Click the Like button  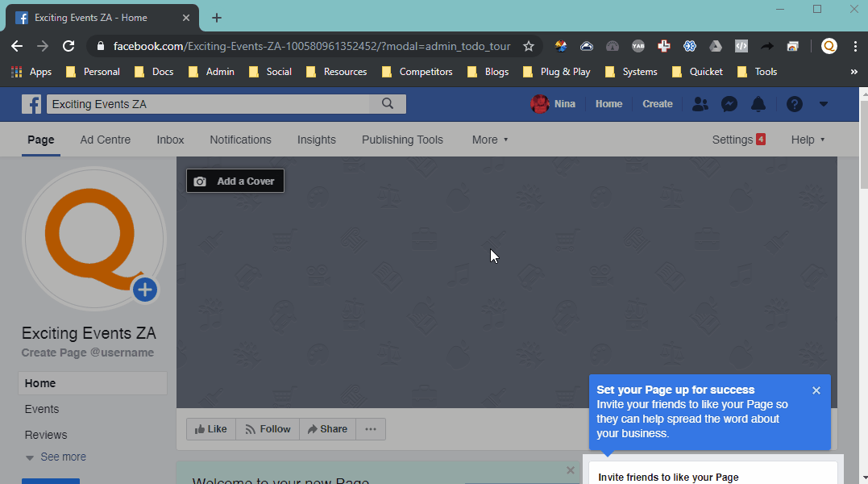click(x=211, y=429)
